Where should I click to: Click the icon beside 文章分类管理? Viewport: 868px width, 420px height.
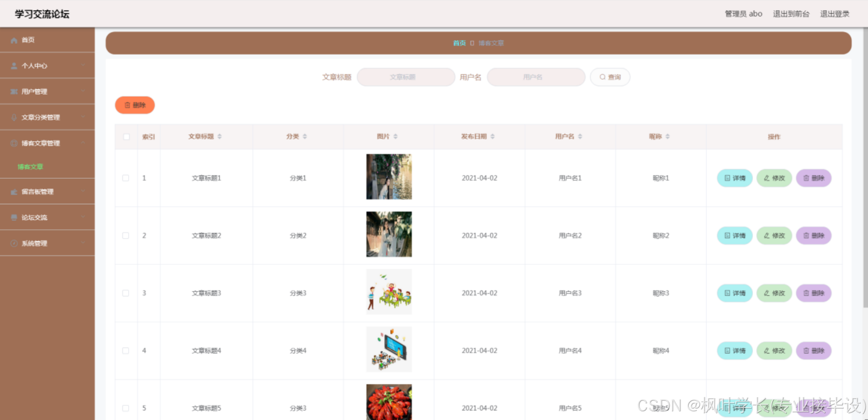(x=14, y=118)
